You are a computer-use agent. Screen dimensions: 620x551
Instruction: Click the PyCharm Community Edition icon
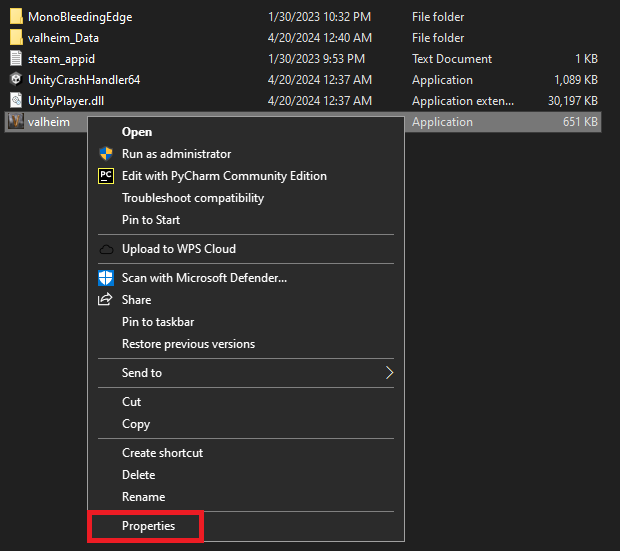tap(106, 176)
